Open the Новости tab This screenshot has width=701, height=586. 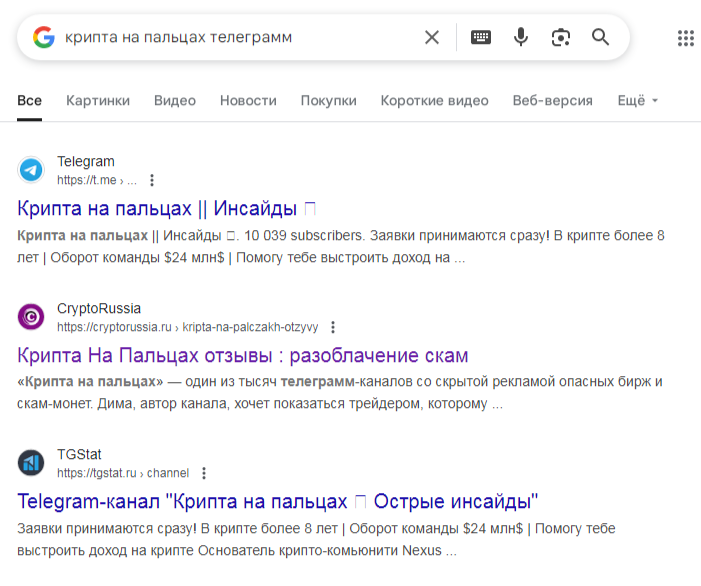pyautogui.click(x=248, y=101)
